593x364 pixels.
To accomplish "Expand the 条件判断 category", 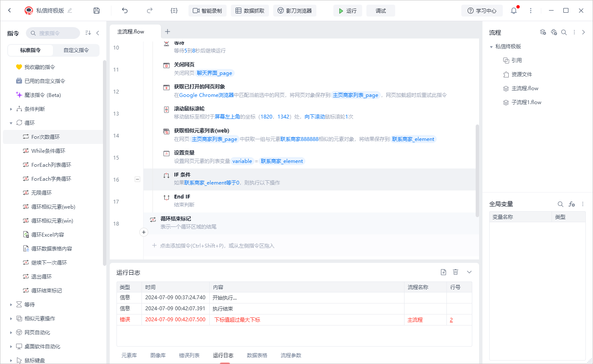I will [x=11, y=109].
